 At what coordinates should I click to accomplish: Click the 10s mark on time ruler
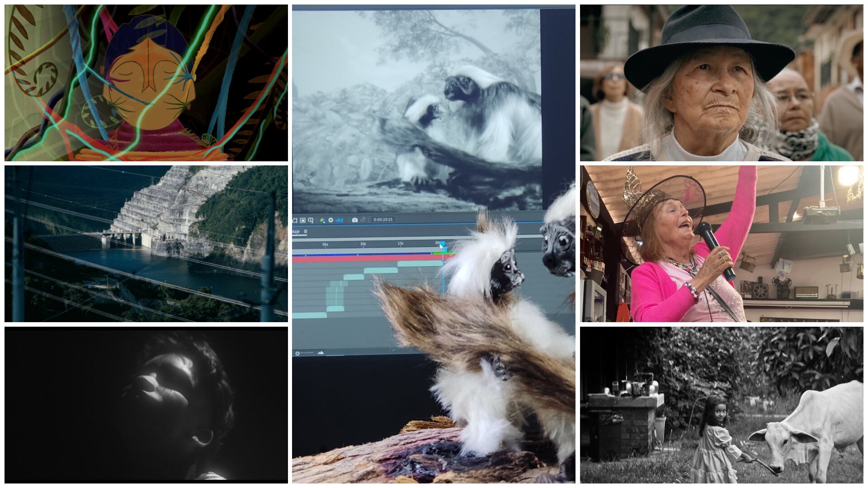[x=363, y=244]
